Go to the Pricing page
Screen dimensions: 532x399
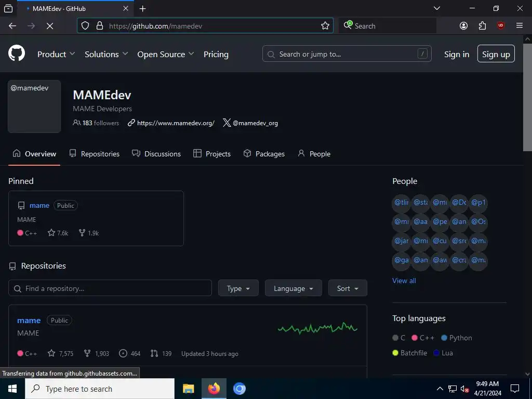[x=216, y=54]
